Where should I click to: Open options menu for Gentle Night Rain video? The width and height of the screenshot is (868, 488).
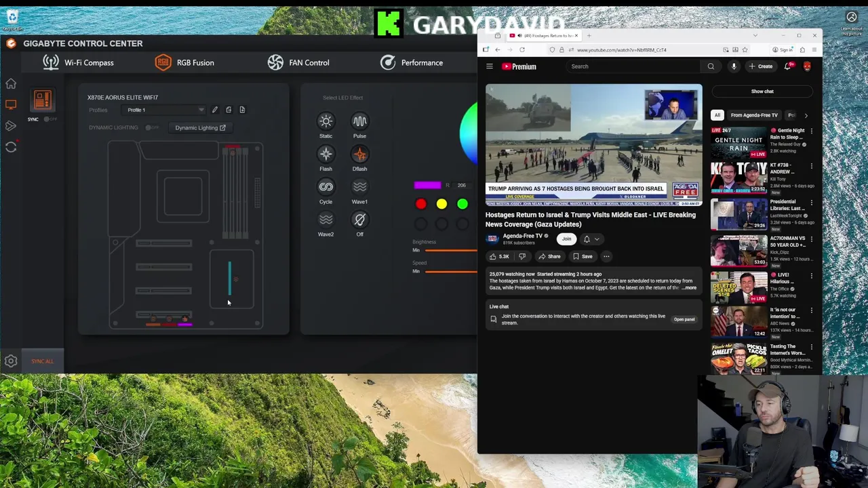pos(811,131)
